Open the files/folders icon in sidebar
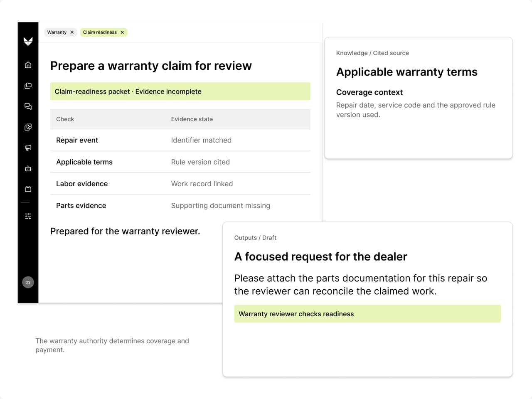The width and height of the screenshot is (532, 399). (x=28, y=86)
